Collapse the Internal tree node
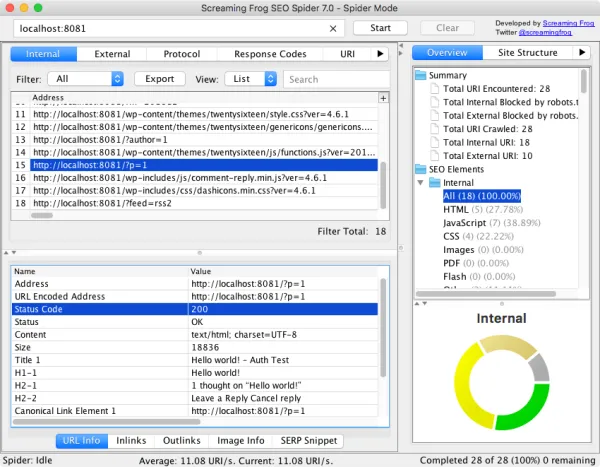600x467 pixels. (x=422, y=183)
